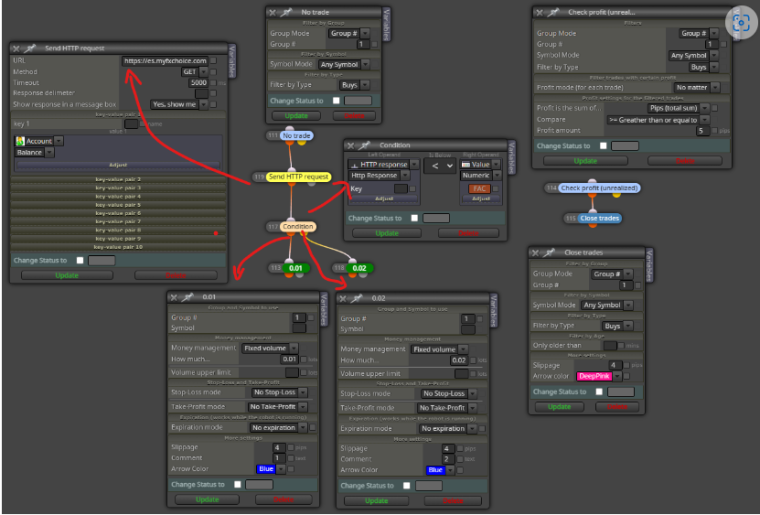Click the Account icon in value 1
760x515 pixels.
(x=20, y=141)
